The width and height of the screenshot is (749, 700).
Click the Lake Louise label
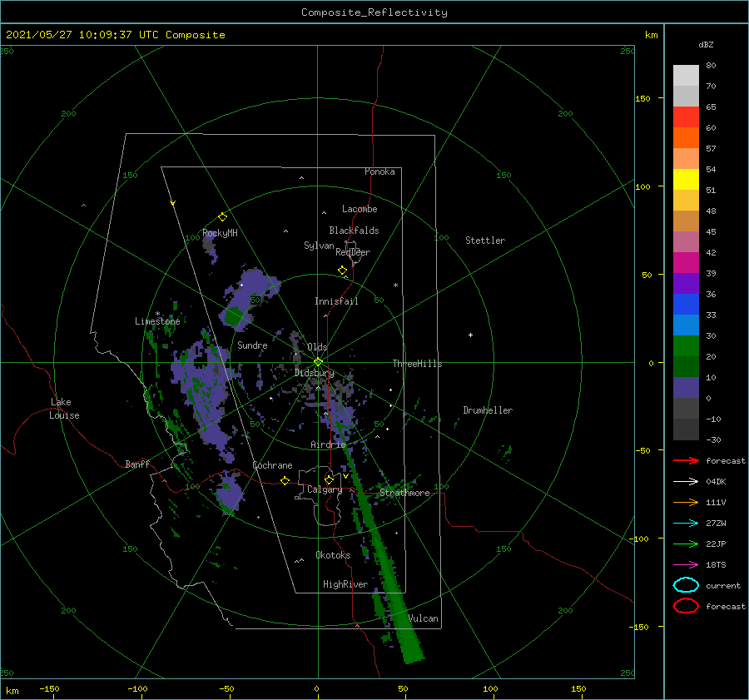tap(64, 409)
